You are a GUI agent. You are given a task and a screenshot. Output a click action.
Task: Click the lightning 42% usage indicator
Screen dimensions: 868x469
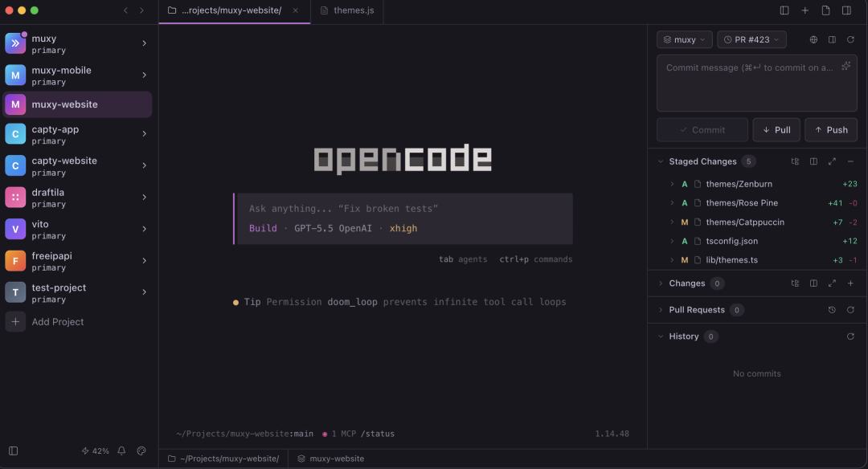95,451
